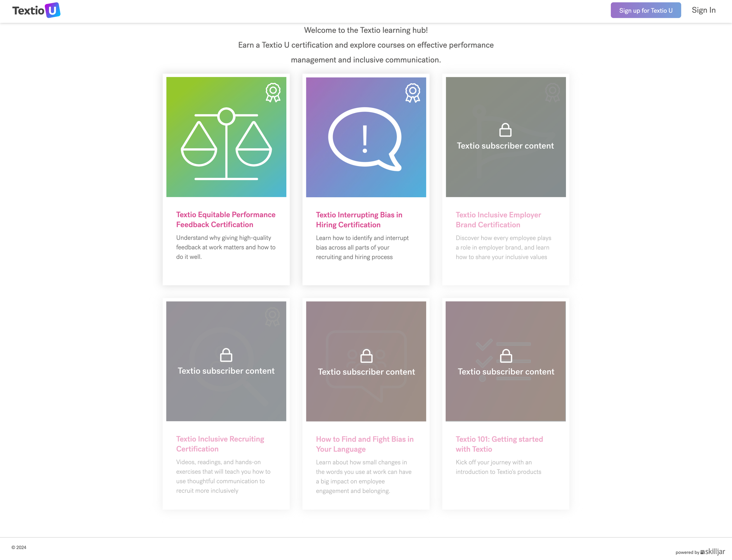The width and height of the screenshot is (732, 560).
Task: Click 'Videos, readings, and hands-on exercises' description
Action: point(223,476)
